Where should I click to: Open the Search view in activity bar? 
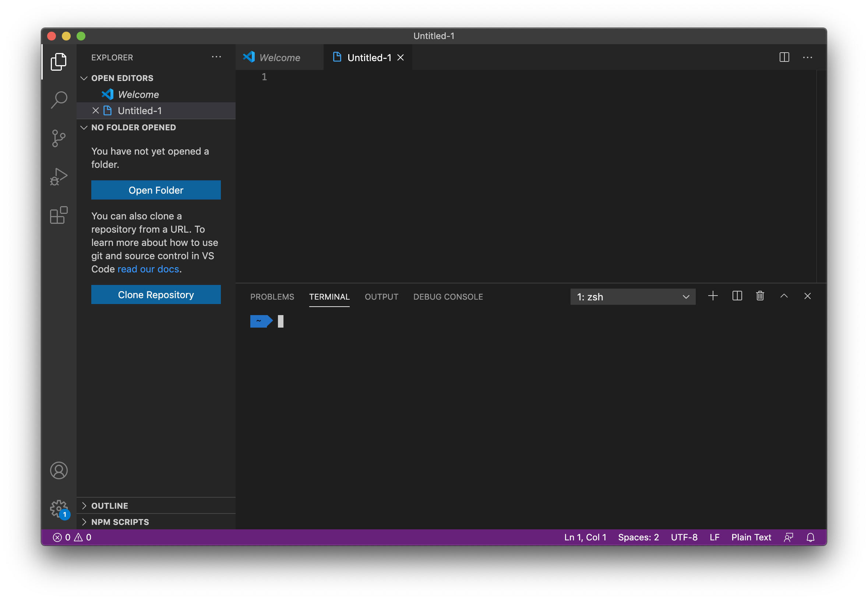click(x=59, y=100)
